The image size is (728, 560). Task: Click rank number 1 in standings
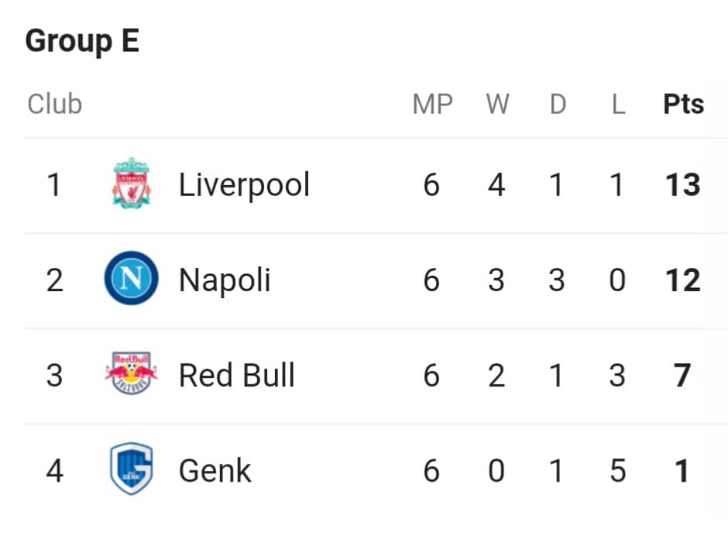click(x=54, y=185)
